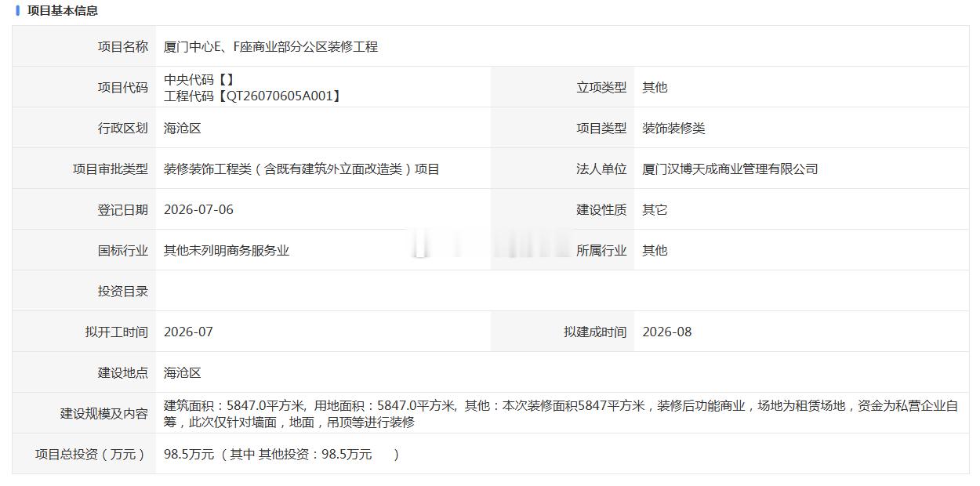Click the 立项类型 value 其他
Screen dimensions: 980x486
[655, 88]
